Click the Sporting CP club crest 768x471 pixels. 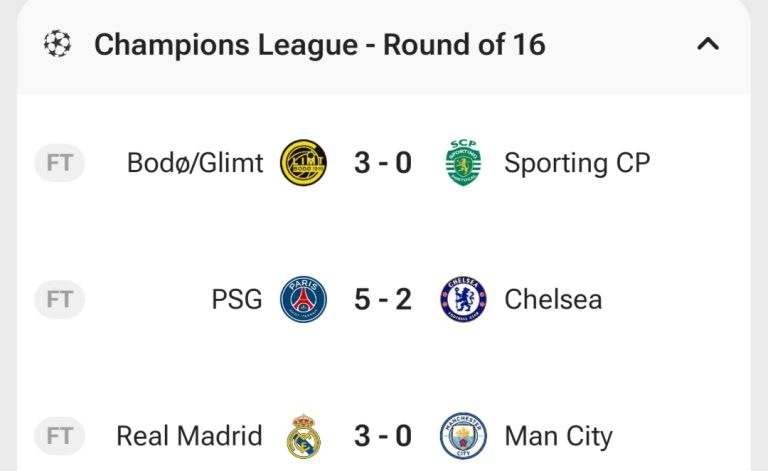pyautogui.click(x=463, y=163)
